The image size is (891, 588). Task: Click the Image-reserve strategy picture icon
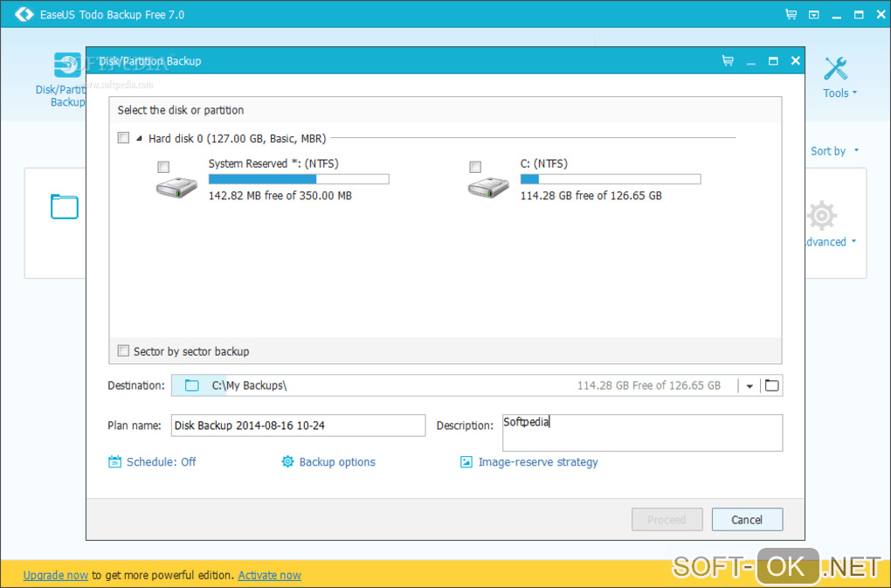tap(466, 462)
